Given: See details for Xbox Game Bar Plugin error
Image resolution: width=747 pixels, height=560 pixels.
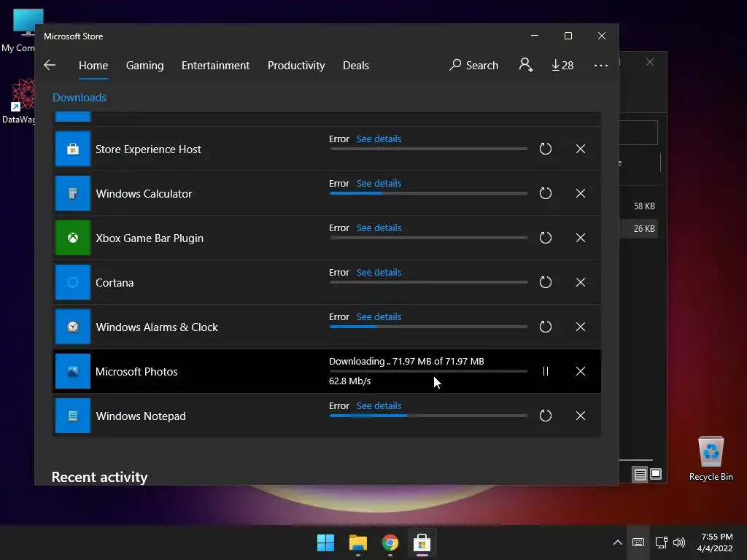Looking at the screenshot, I should [379, 228].
